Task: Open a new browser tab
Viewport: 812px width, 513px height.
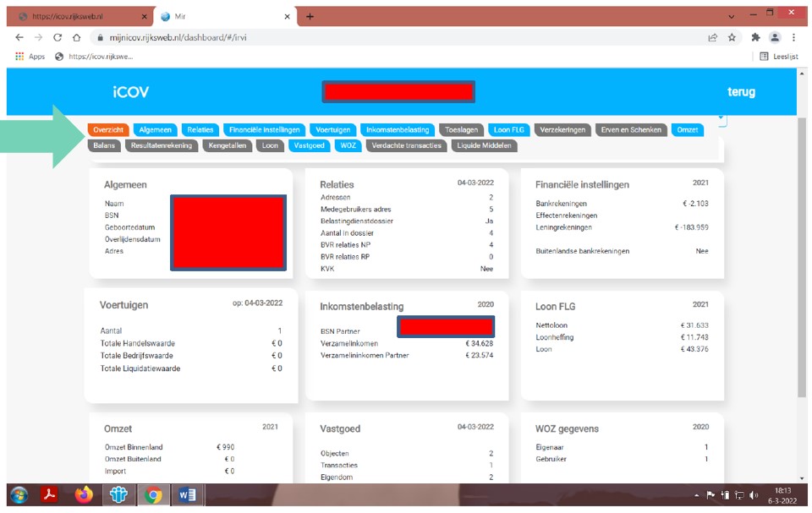Action: (x=310, y=16)
